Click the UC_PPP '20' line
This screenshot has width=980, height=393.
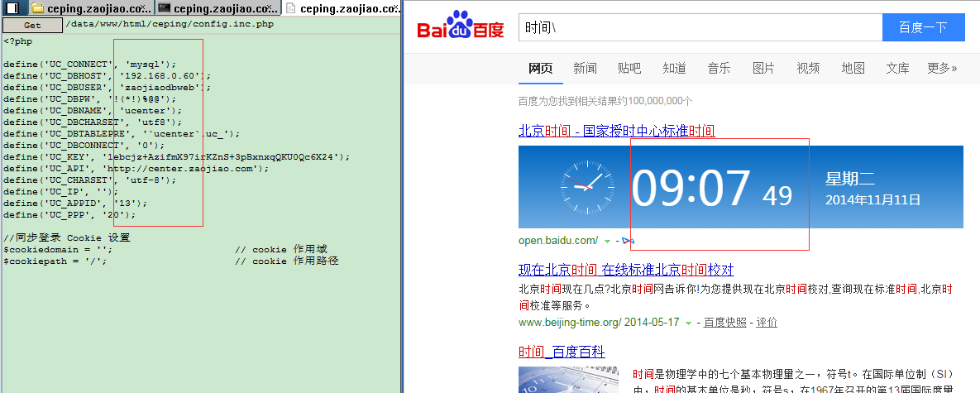coord(69,215)
